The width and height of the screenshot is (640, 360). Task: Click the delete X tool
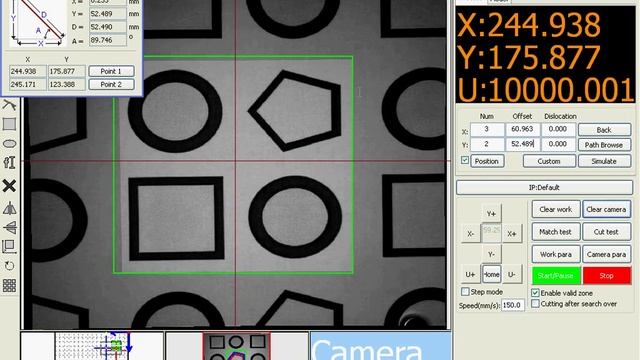pyautogui.click(x=9, y=186)
